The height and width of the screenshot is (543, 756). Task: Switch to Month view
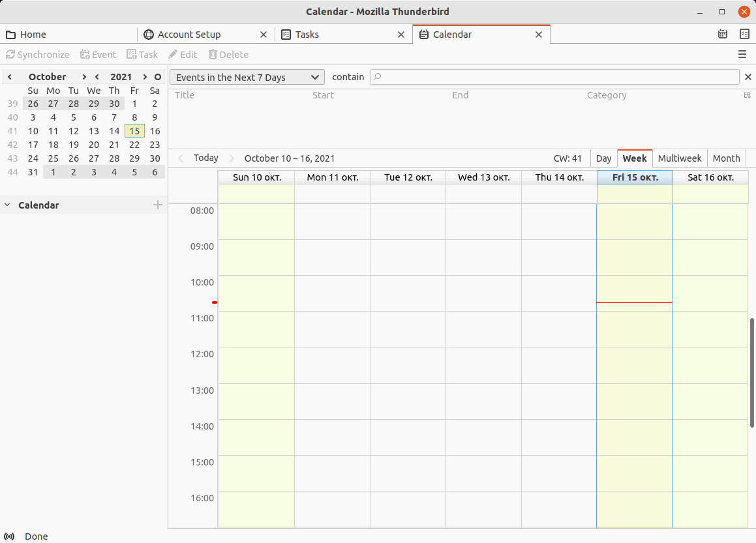726,158
